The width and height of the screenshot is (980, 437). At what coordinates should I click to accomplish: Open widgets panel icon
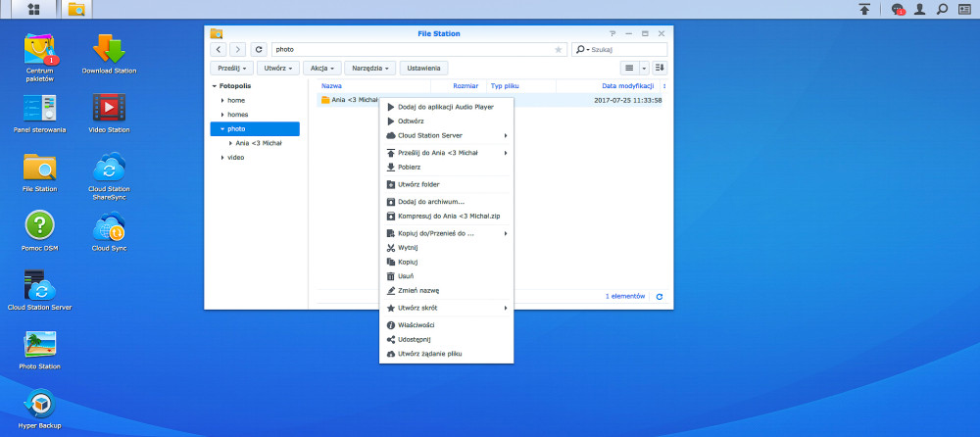(965, 9)
